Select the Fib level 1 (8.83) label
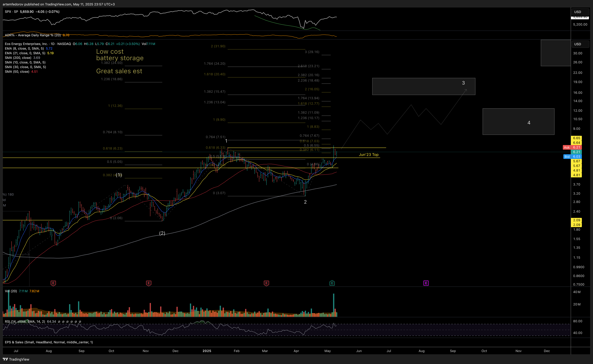 (x=313, y=127)
